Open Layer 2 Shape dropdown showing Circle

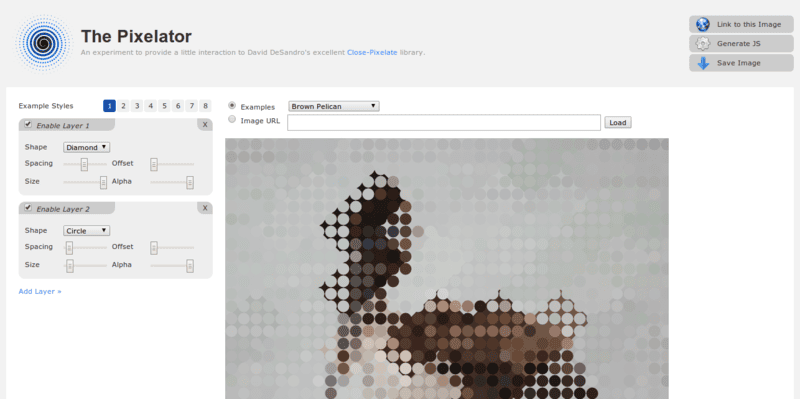87,231
